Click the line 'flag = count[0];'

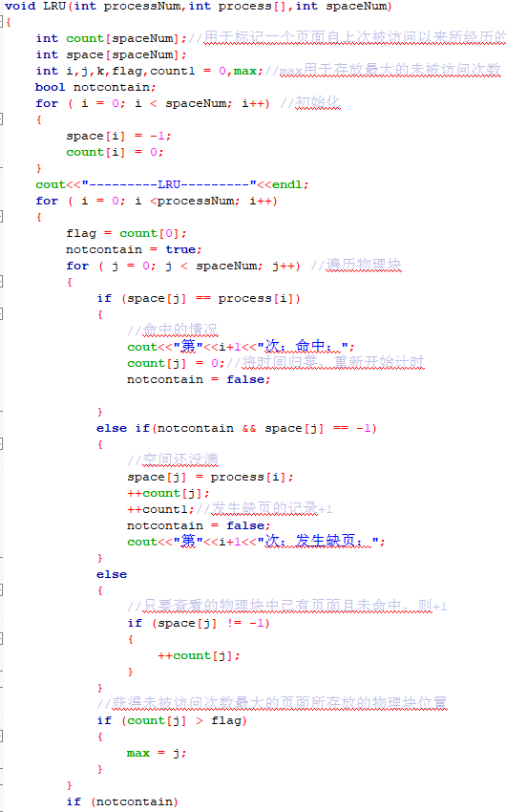pyautogui.click(x=126, y=233)
